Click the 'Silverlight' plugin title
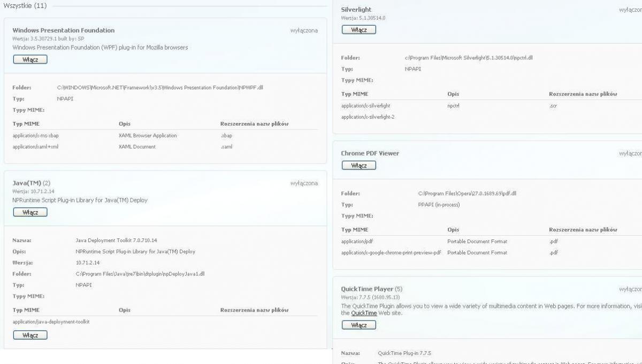This screenshot has height=364, width=642. pyautogui.click(x=356, y=10)
